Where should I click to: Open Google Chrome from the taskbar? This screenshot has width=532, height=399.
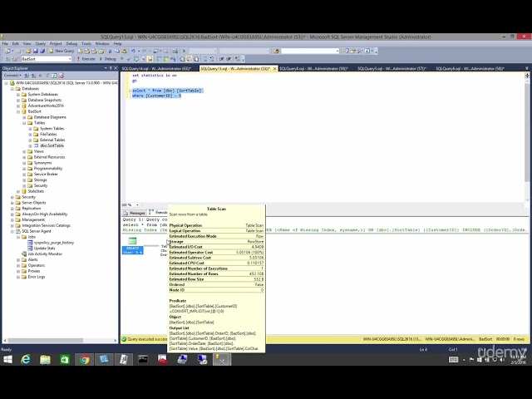[85, 360]
